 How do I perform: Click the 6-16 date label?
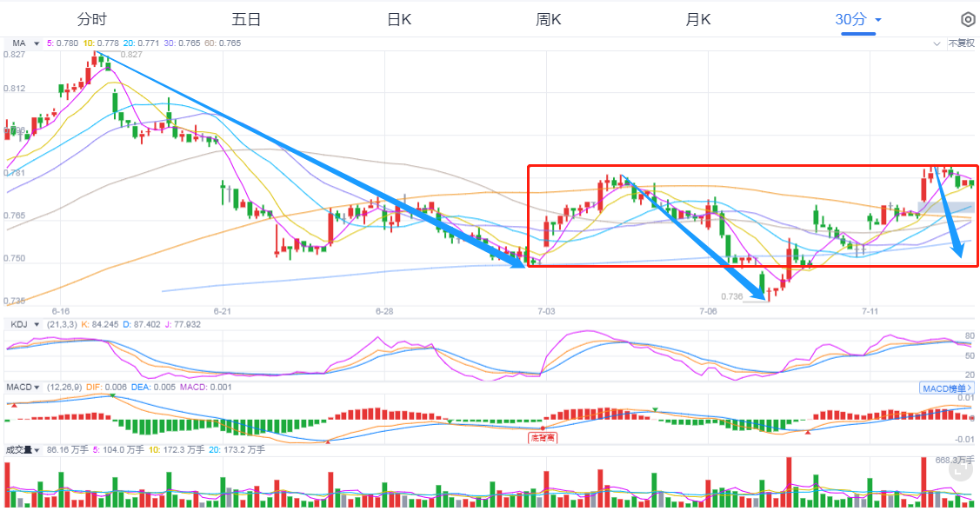61,311
